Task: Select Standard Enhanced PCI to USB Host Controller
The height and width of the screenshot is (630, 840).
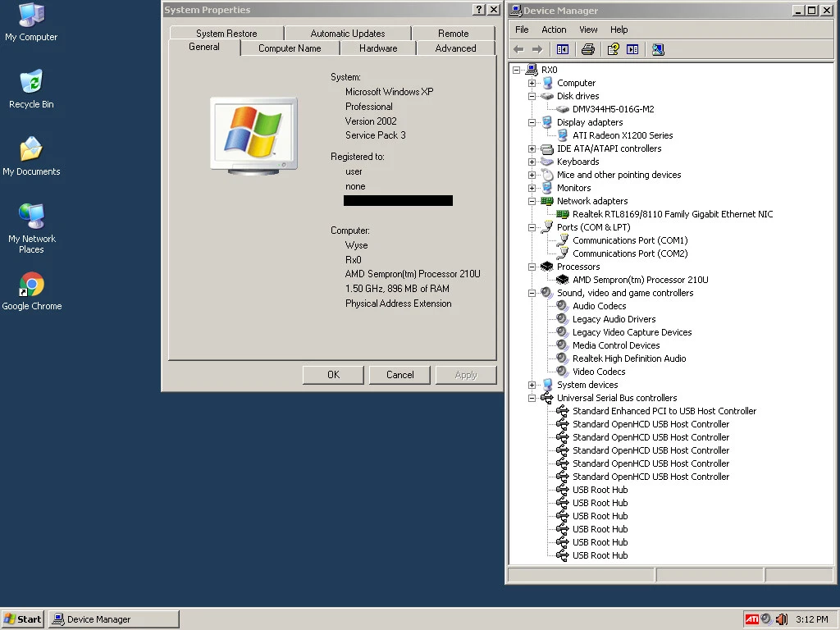Action: [664, 411]
